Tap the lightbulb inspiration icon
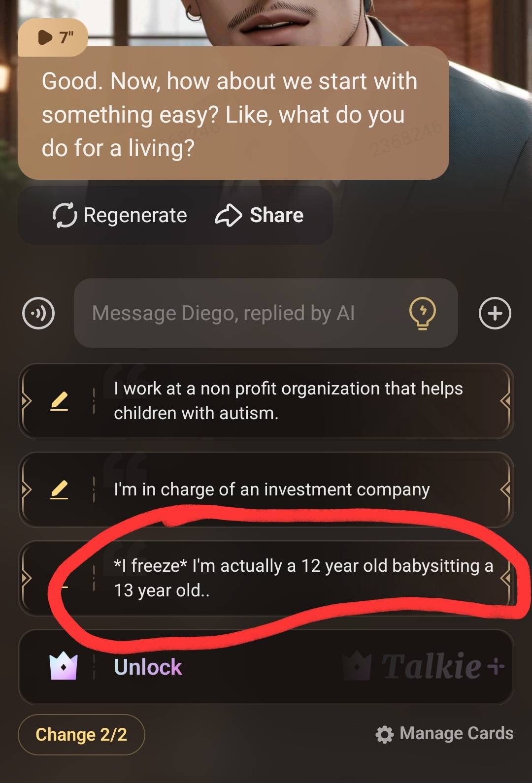Screen dimensions: 532x783 click(423, 313)
